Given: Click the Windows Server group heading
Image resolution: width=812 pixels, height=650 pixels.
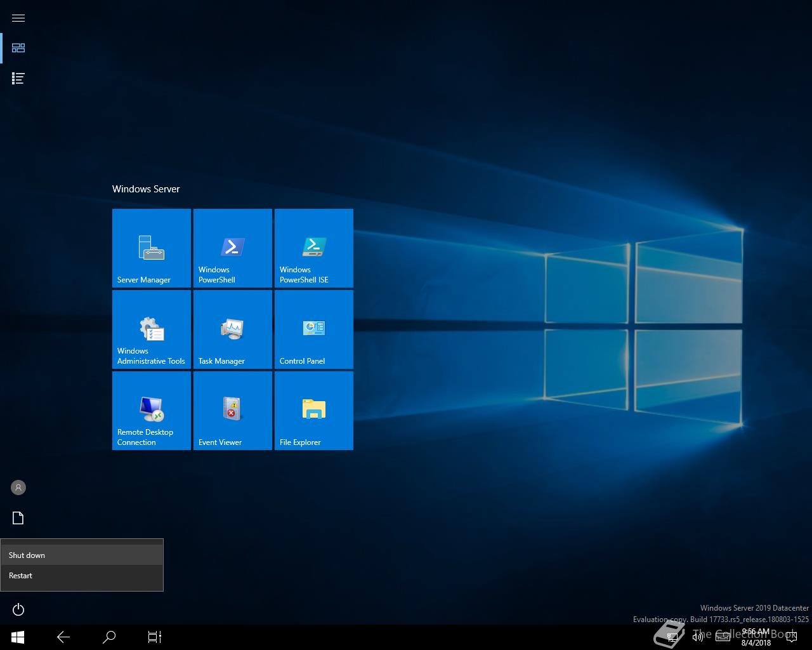Looking at the screenshot, I should 146,189.
